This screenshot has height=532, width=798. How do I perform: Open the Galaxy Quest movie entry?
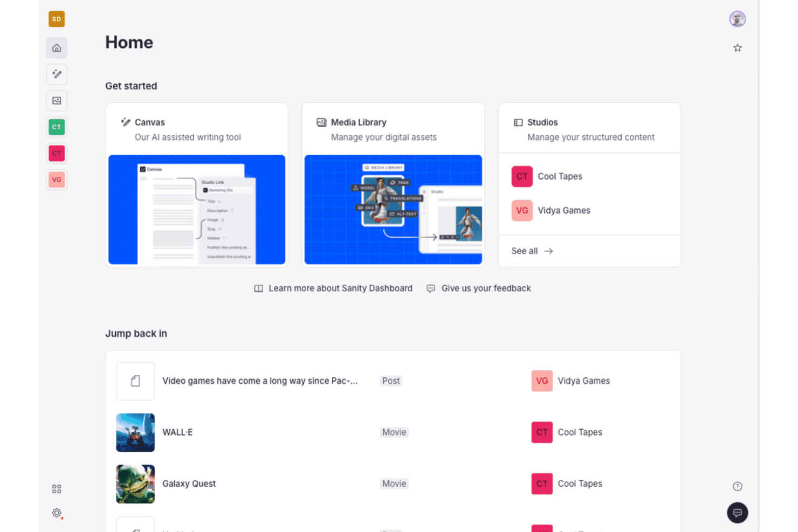(x=393, y=484)
